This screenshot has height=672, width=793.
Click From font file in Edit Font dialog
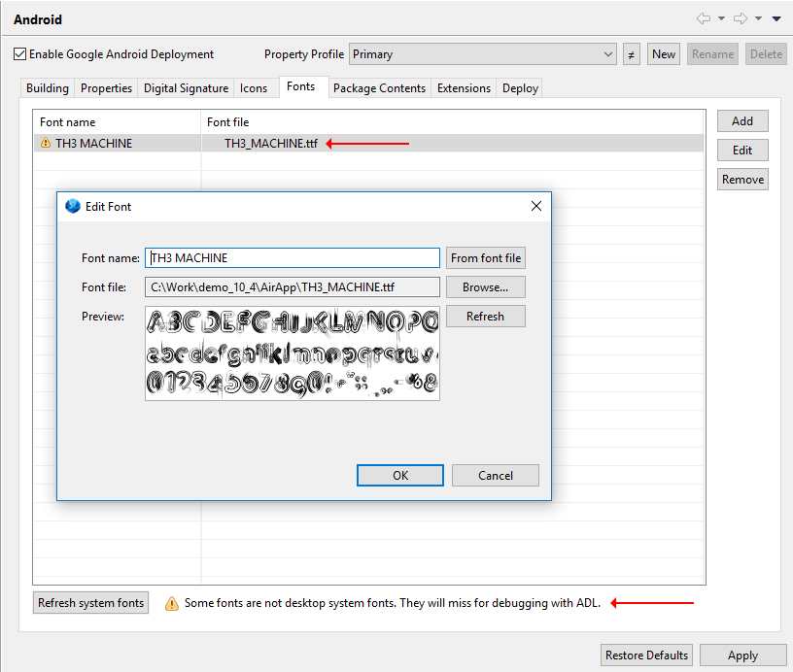tap(485, 257)
